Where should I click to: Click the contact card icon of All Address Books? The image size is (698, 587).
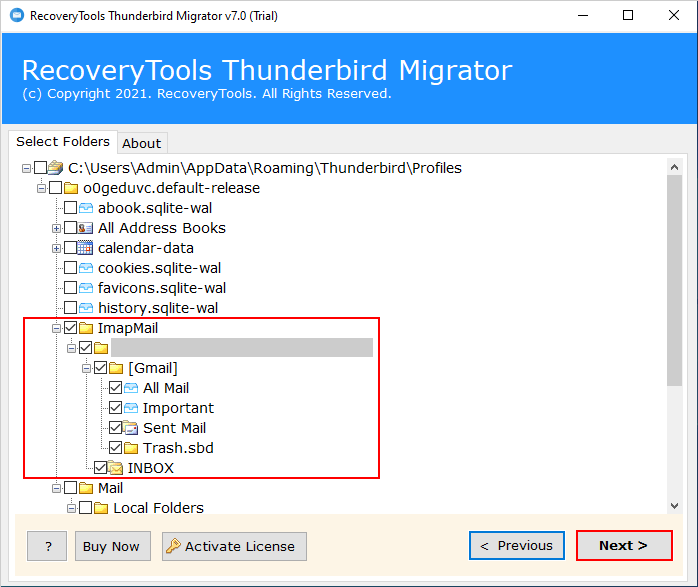pos(85,228)
